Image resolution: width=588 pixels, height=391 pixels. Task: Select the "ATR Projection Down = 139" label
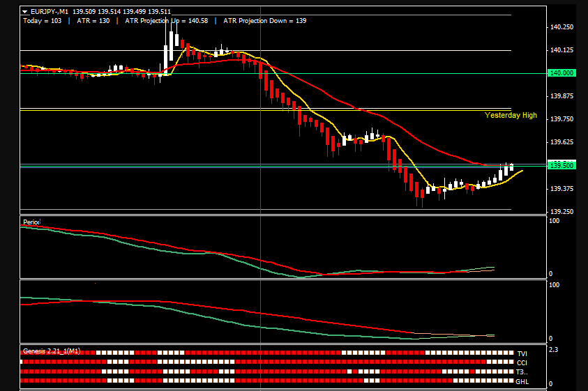(265, 21)
